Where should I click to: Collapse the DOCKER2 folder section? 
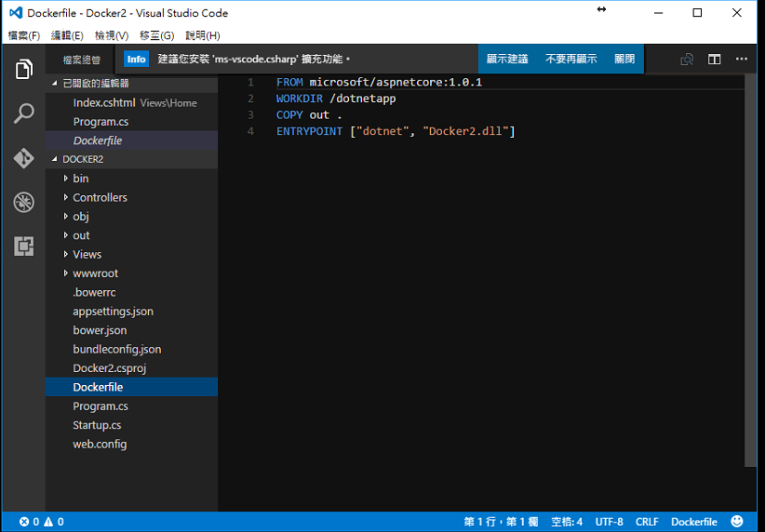(x=55, y=159)
